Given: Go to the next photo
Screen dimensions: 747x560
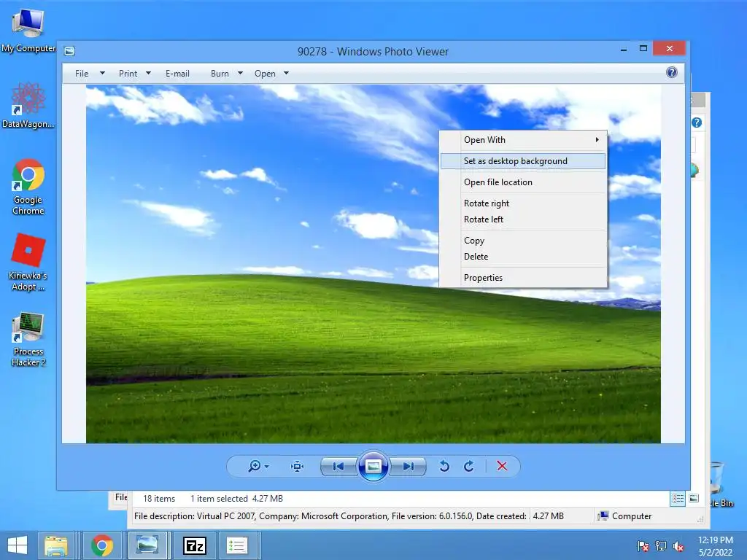Looking at the screenshot, I should (x=408, y=466).
